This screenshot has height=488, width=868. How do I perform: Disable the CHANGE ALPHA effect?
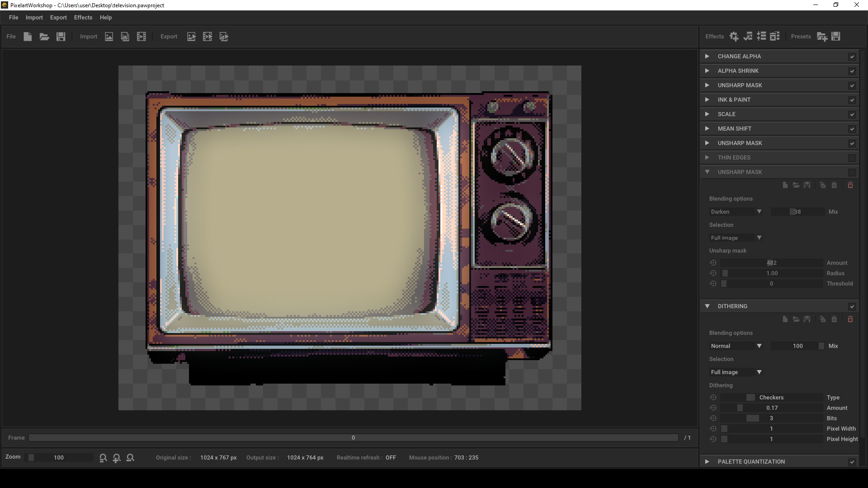(x=852, y=56)
